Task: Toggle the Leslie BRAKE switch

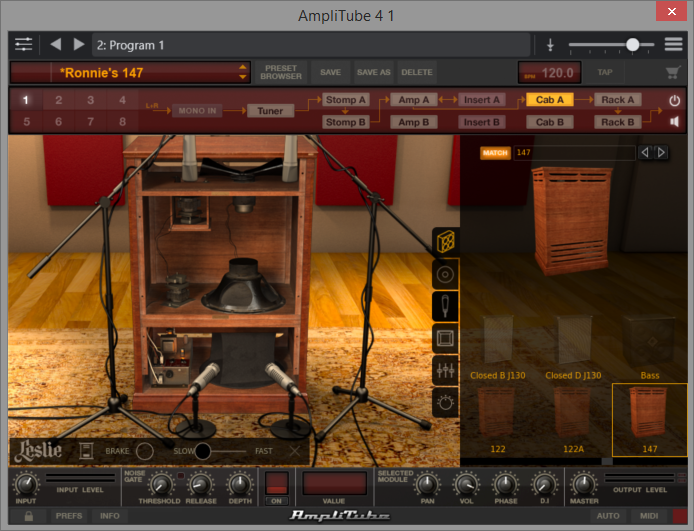Action: 145,451
